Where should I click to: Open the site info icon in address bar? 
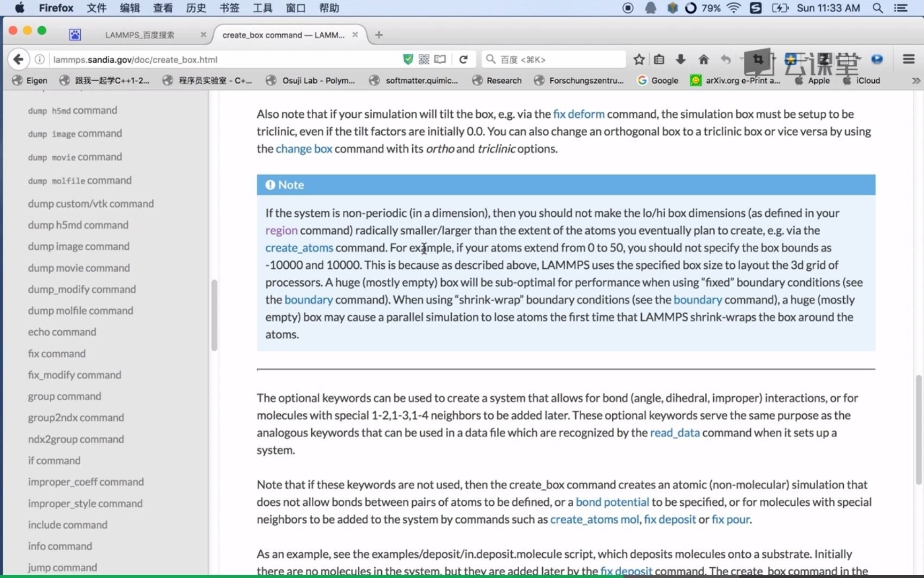tap(40, 59)
